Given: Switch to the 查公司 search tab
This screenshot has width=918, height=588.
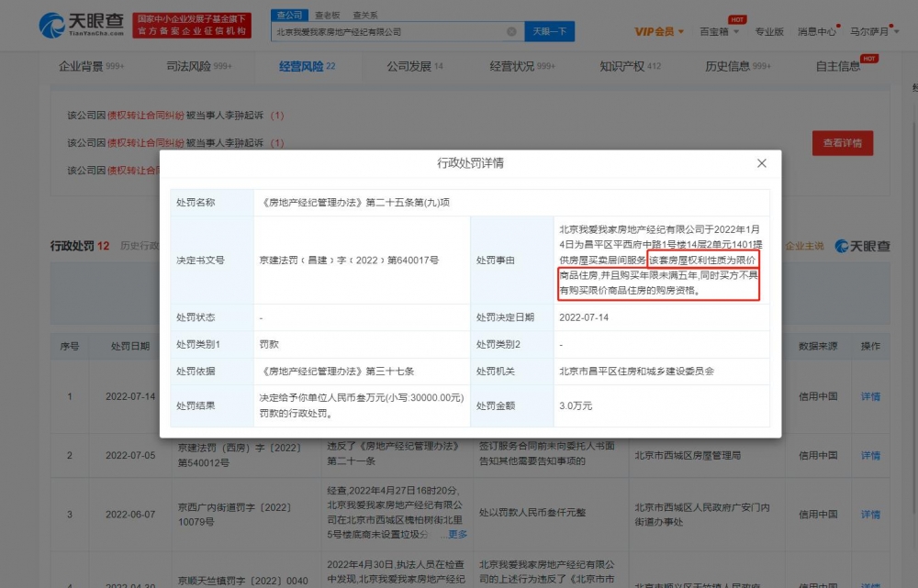Looking at the screenshot, I should pos(289,16).
